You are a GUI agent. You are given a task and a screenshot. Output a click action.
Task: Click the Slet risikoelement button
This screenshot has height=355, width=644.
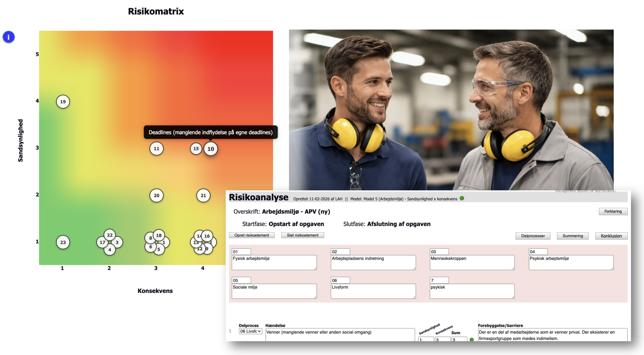(x=302, y=235)
